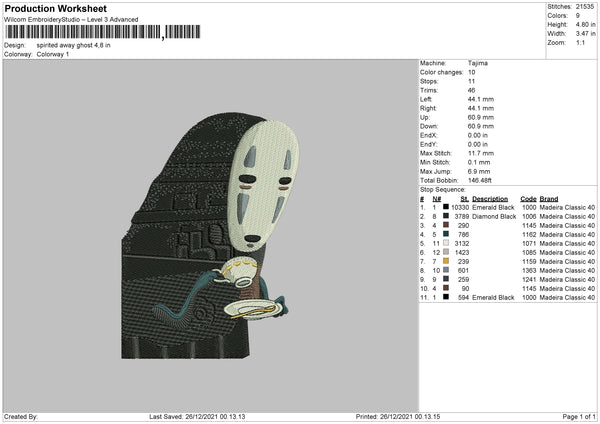Image resolution: width=600 pixels, height=424 pixels.
Task: Click the 'Page 1 of 1' indicator
Action: click(579, 416)
